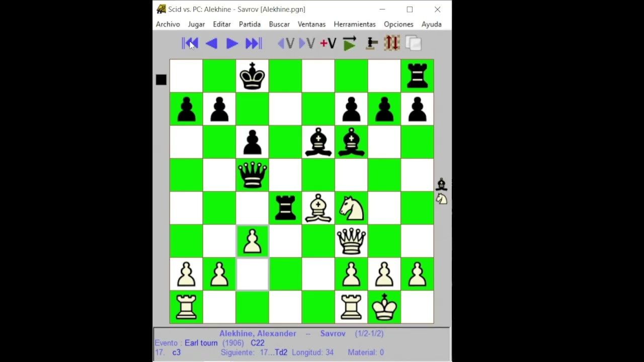Image resolution: width=644 pixels, height=362 pixels.
Task: Select the white pawn on b2
Action: click(219, 274)
